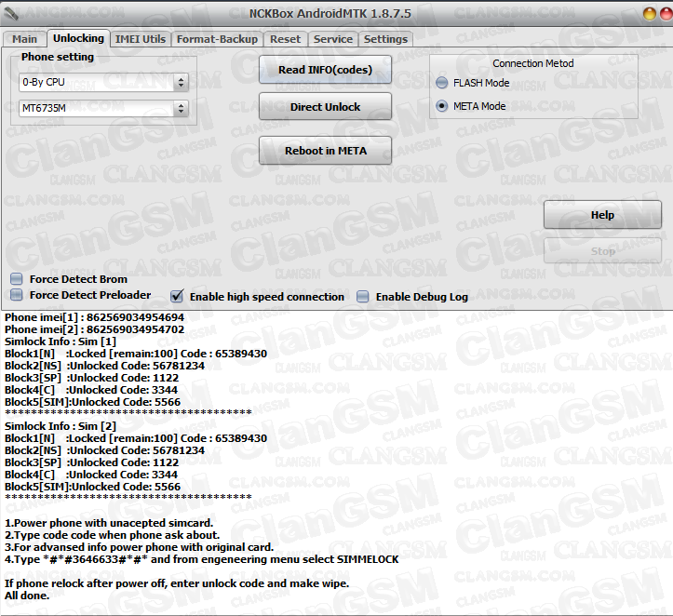This screenshot has width=673, height=616.
Task: Select FLASH Mode connection method
Action: pyautogui.click(x=441, y=83)
